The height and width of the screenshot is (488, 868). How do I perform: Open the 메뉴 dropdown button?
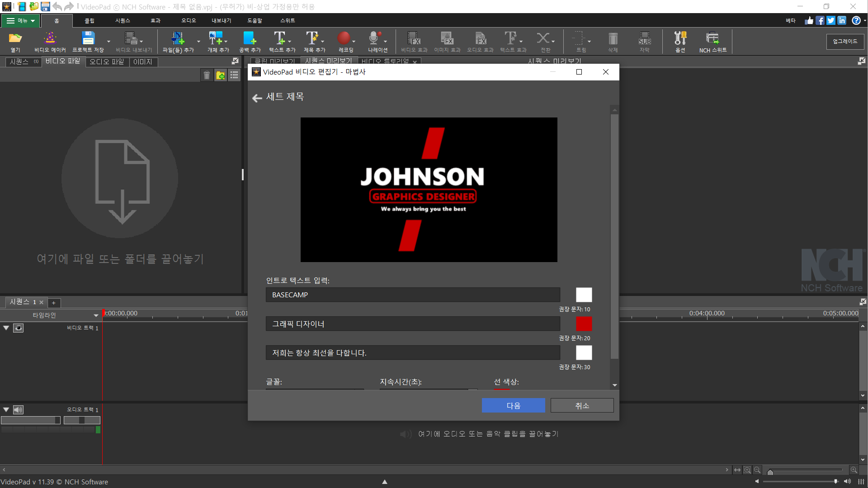click(x=21, y=21)
